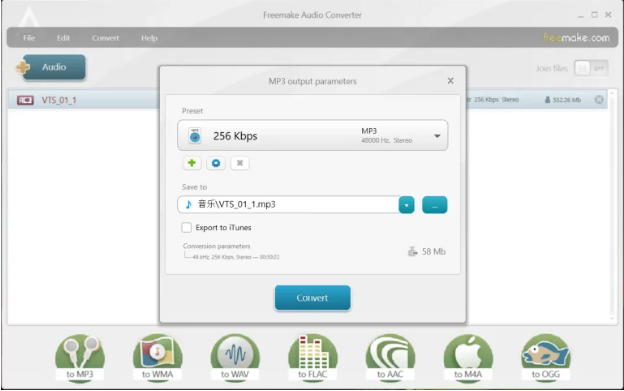Select the to WAV waveform icon
Screen dimensions: 624x391
[235, 358]
